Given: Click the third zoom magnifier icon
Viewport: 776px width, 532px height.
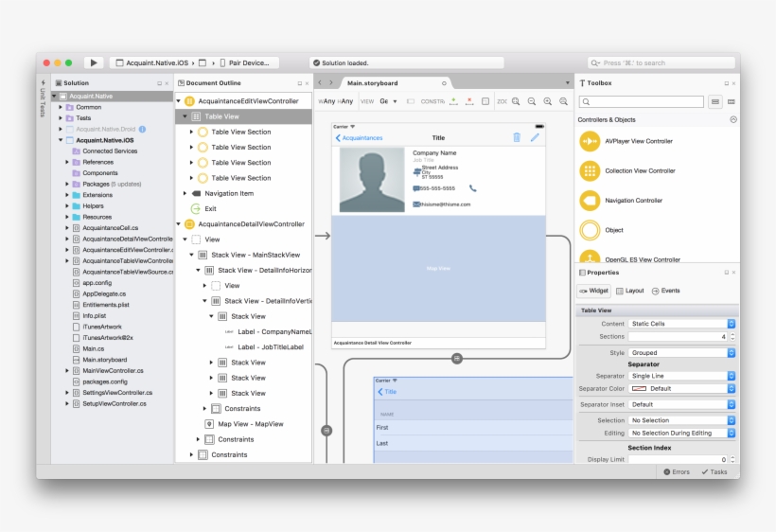Looking at the screenshot, I should click(x=547, y=101).
